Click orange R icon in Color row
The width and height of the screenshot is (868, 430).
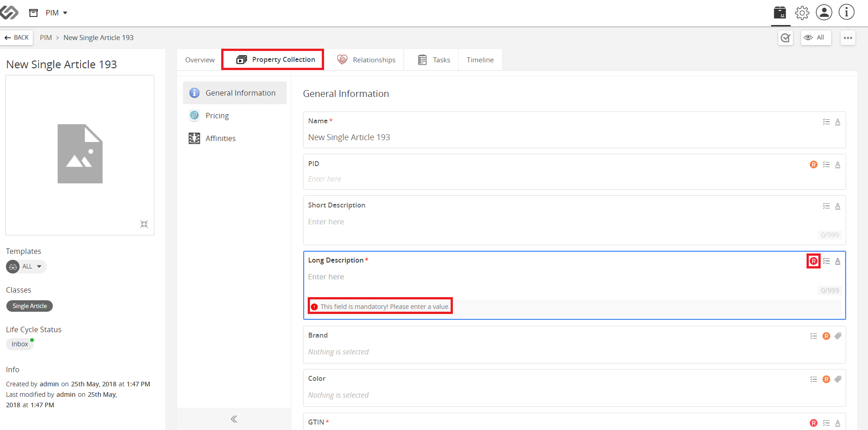coord(827,379)
